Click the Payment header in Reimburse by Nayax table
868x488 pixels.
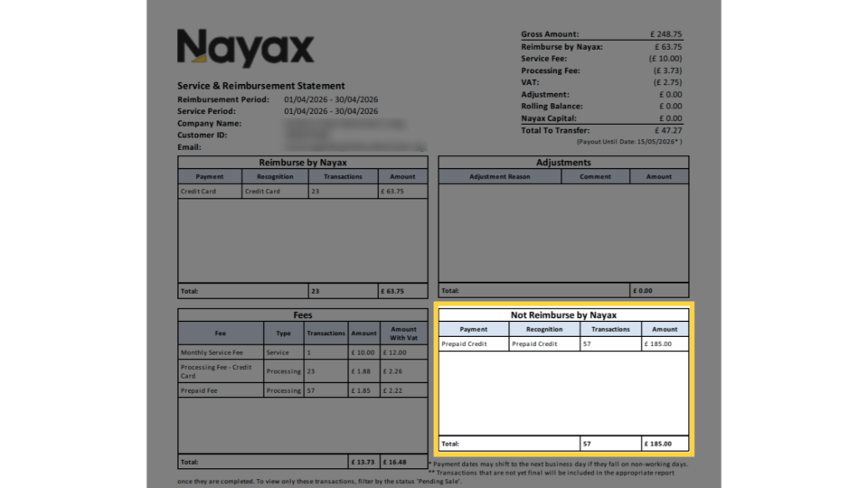(209, 176)
